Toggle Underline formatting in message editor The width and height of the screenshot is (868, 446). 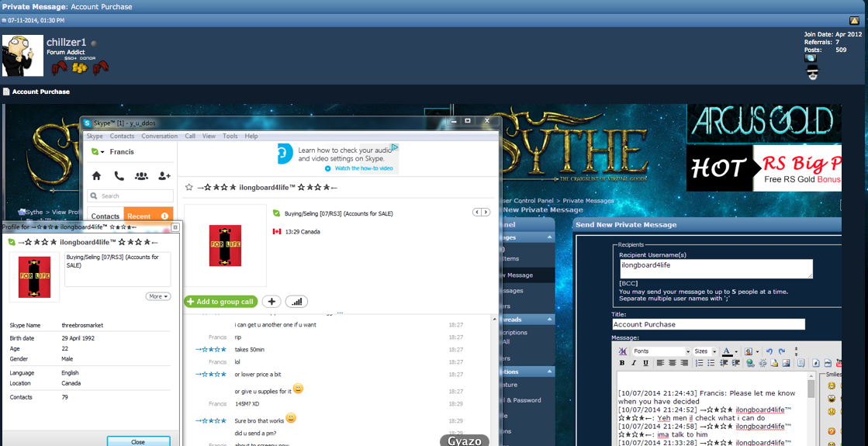tap(645, 363)
